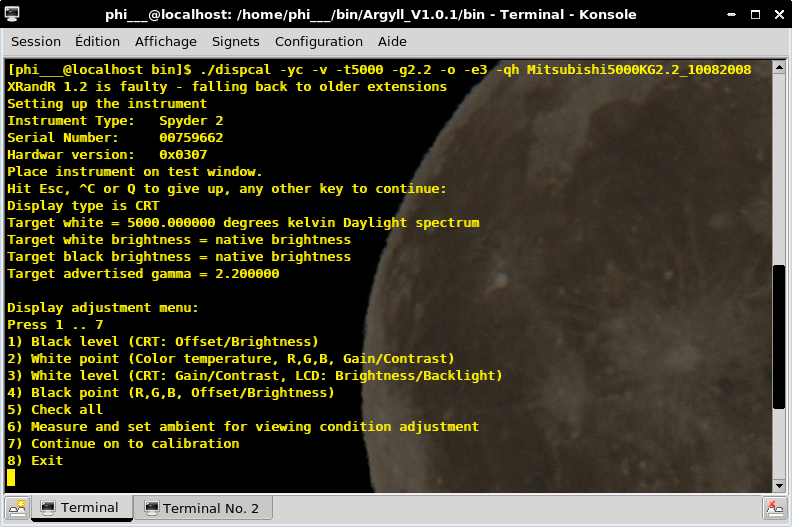792x527 pixels.
Task: Minimize the Konsole window
Action: click(x=731, y=15)
